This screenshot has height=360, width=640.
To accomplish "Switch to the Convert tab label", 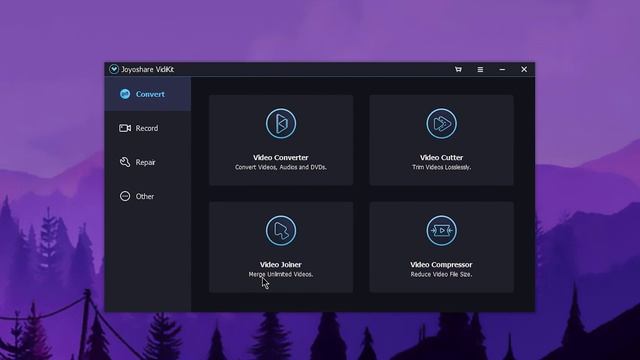I will [x=150, y=94].
